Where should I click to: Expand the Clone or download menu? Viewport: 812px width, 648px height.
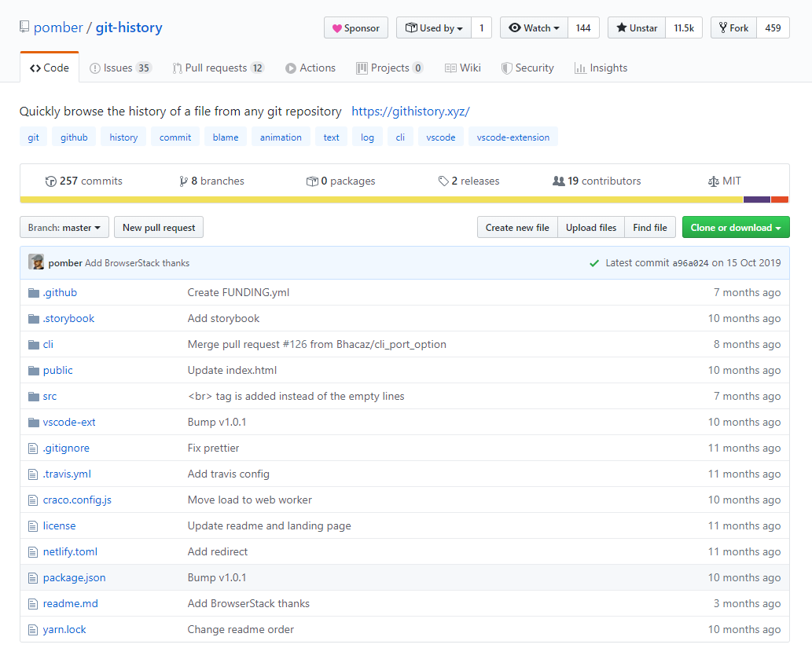pyautogui.click(x=735, y=227)
